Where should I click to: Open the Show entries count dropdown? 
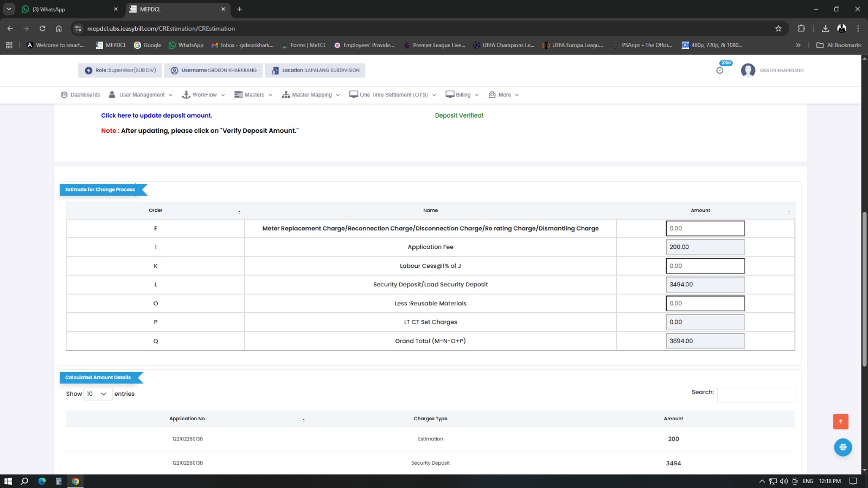pyautogui.click(x=98, y=394)
